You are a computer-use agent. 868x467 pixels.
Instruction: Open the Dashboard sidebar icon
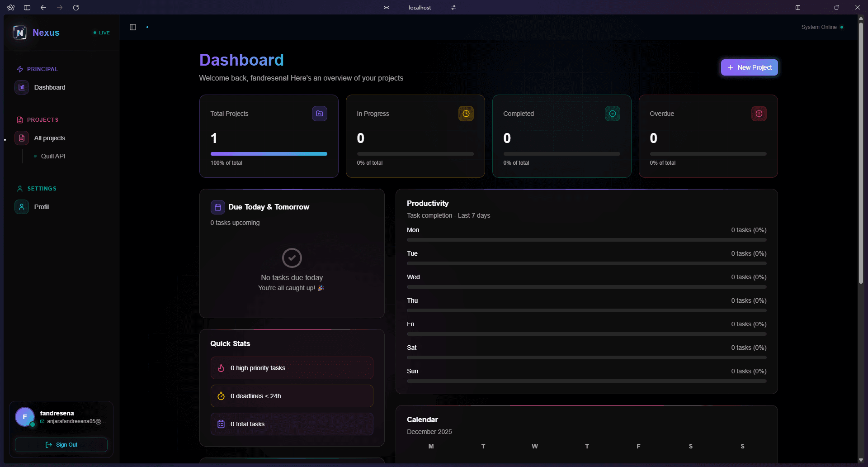point(22,87)
